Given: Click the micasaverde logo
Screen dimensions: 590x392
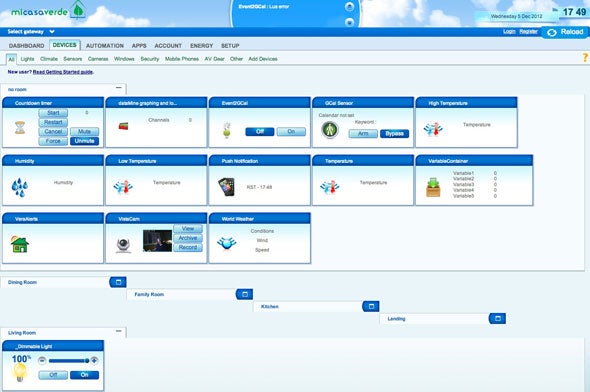Looking at the screenshot, I should click(48, 11).
